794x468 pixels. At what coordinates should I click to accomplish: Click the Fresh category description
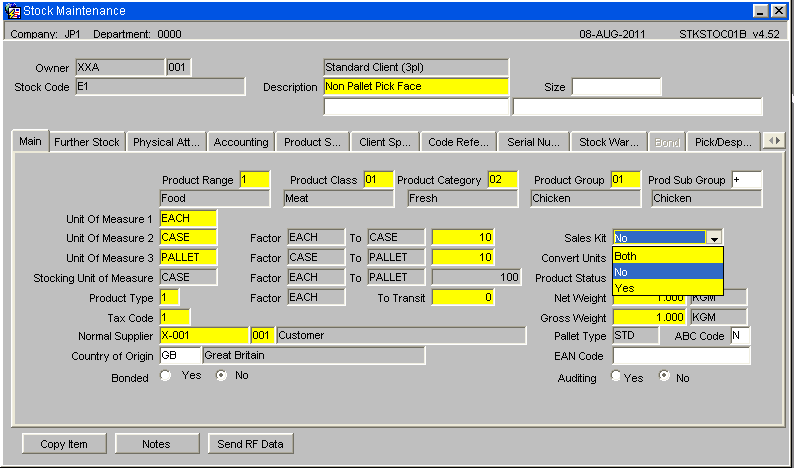click(x=463, y=199)
